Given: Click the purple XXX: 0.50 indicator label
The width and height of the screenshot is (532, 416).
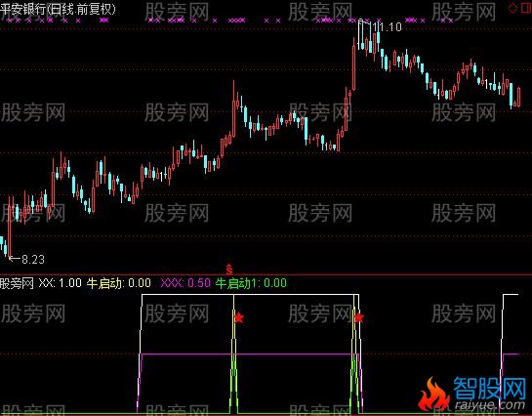Looking at the screenshot, I should [x=185, y=283].
